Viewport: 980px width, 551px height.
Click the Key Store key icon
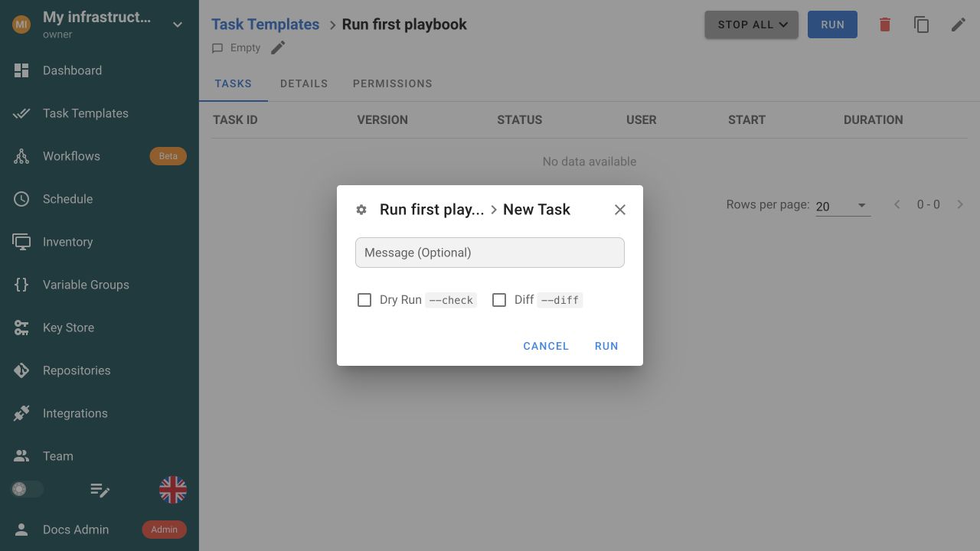(21, 328)
